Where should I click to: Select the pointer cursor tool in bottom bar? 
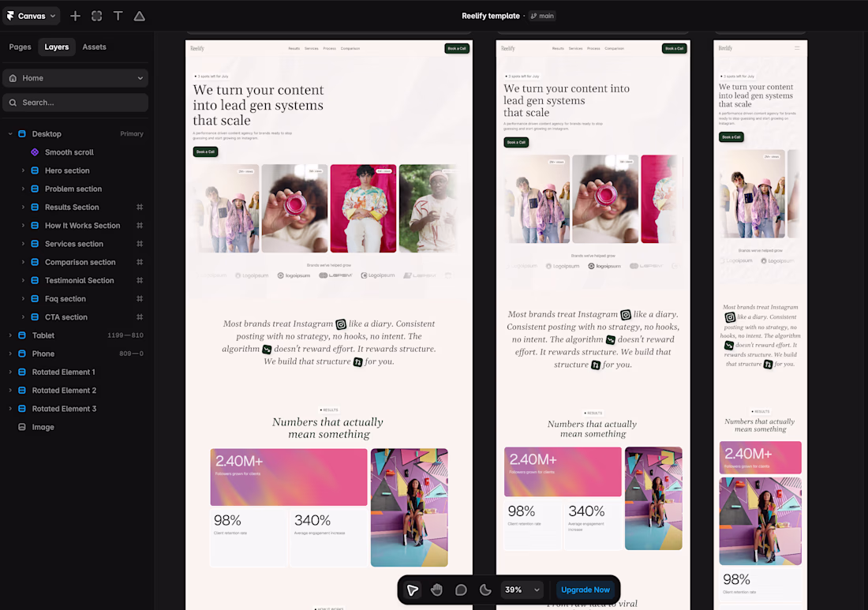click(413, 590)
